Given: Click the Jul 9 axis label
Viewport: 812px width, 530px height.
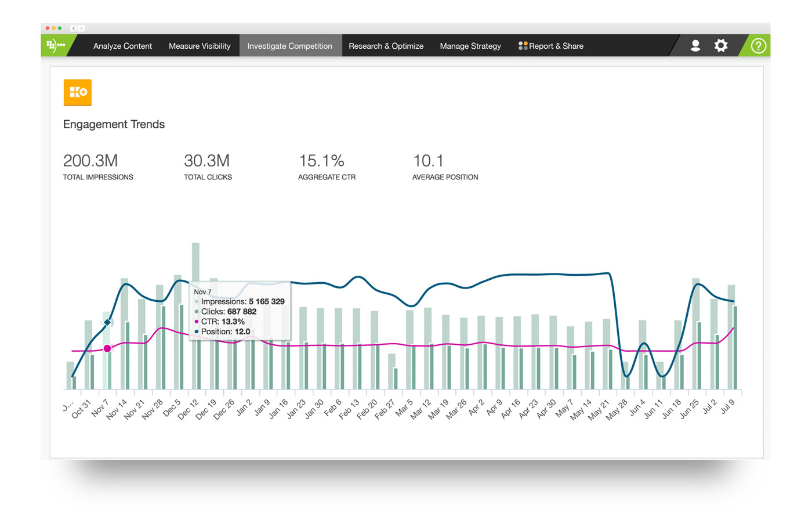Looking at the screenshot, I should [727, 406].
